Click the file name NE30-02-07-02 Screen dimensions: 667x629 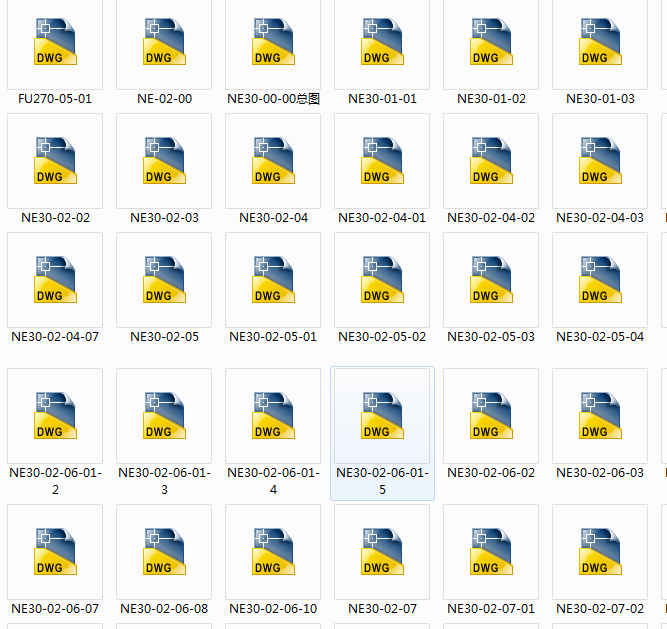600,609
